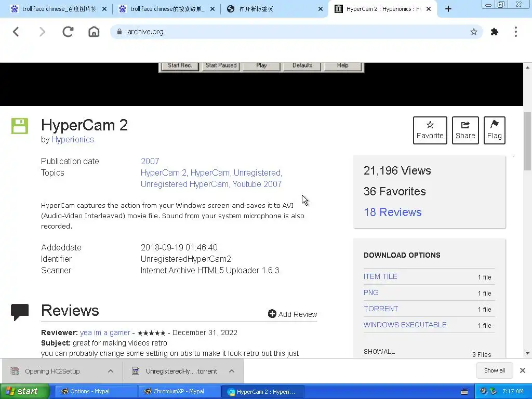This screenshot has height=399, width=532.
Task: Open the HyperCam 2 topic link
Action: pos(164,172)
